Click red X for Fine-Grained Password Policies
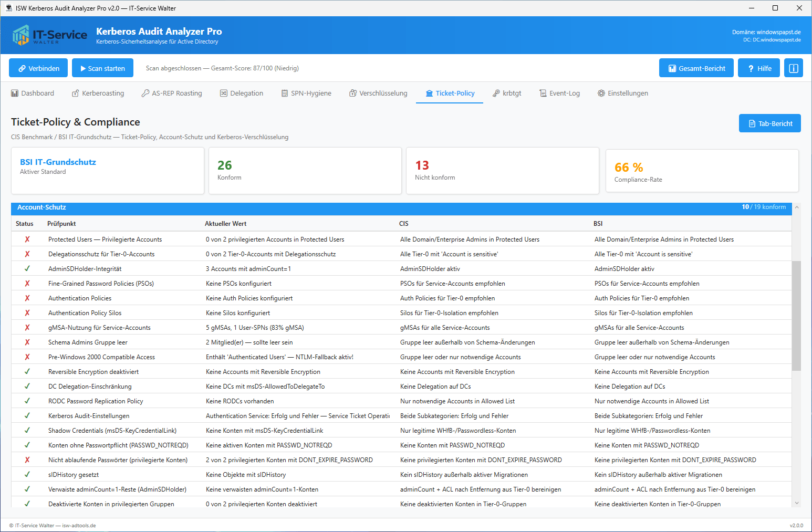The width and height of the screenshot is (812, 532). pos(27,284)
